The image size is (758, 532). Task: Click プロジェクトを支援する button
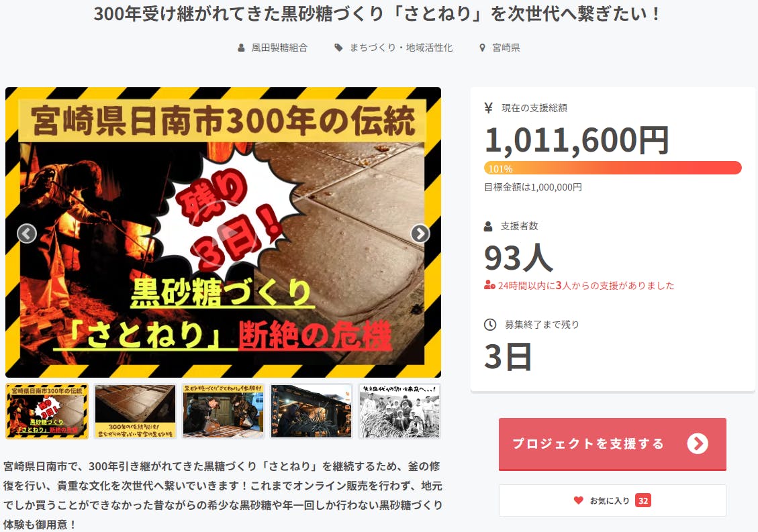coord(612,444)
